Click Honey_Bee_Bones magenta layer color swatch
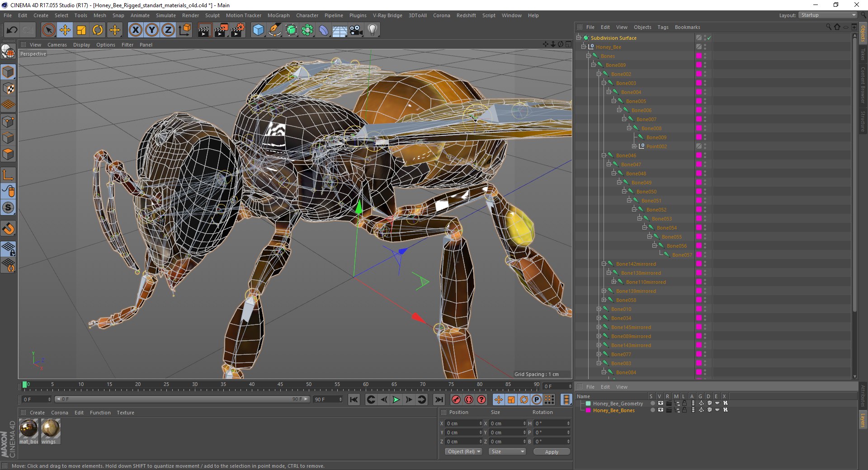This screenshot has height=470, width=868. click(588, 410)
